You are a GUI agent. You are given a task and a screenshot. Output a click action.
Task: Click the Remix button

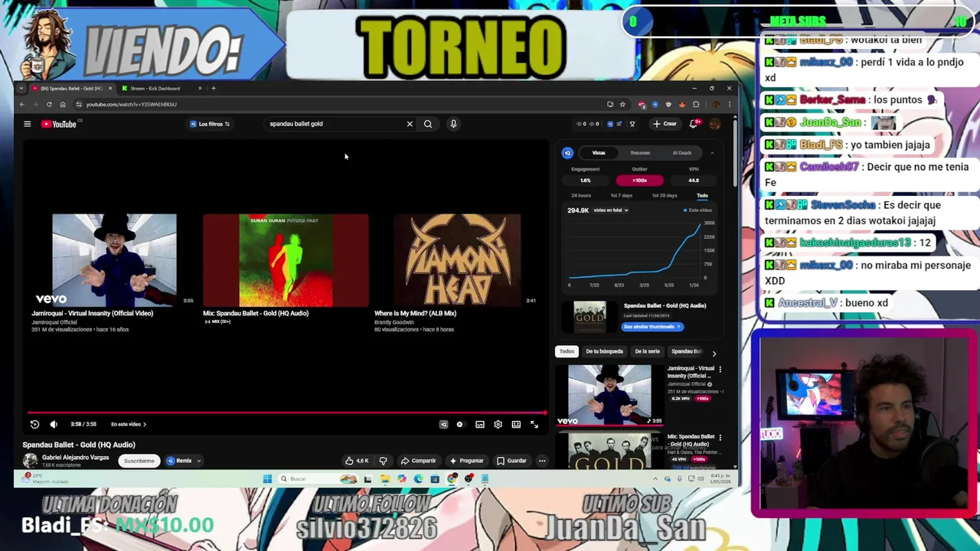point(179,461)
